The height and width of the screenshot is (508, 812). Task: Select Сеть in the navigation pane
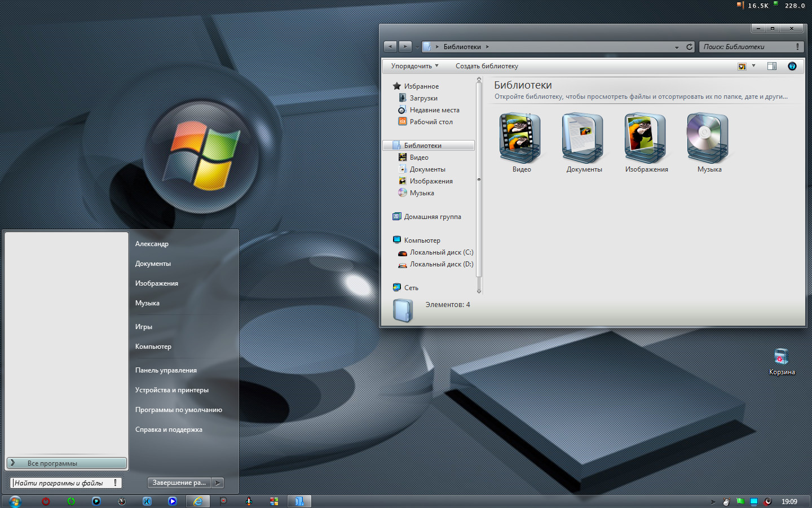click(405, 288)
